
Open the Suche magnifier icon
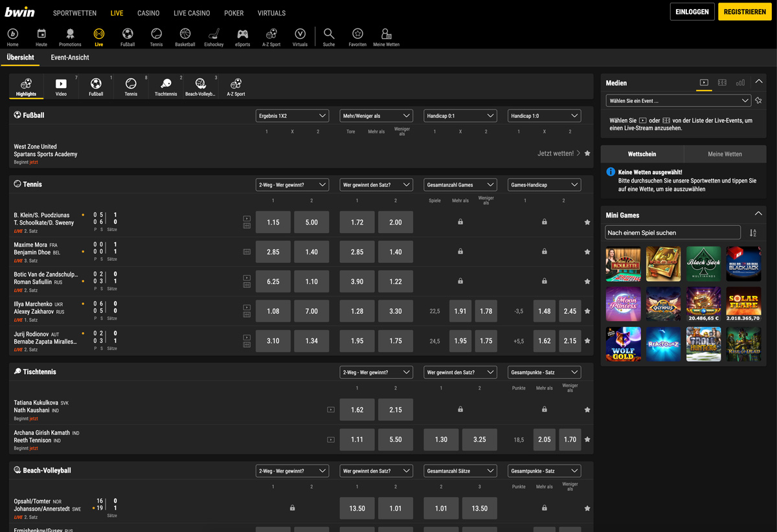tap(329, 37)
